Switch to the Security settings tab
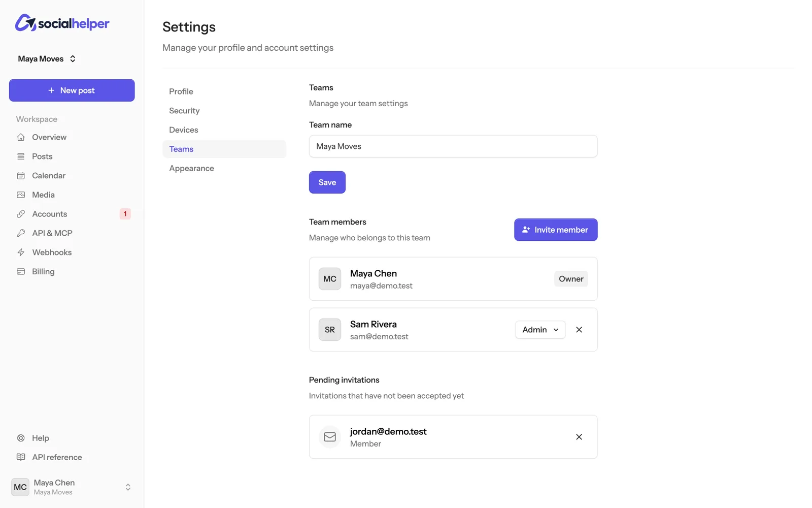The width and height of the screenshot is (812, 508). pos(224,111)
